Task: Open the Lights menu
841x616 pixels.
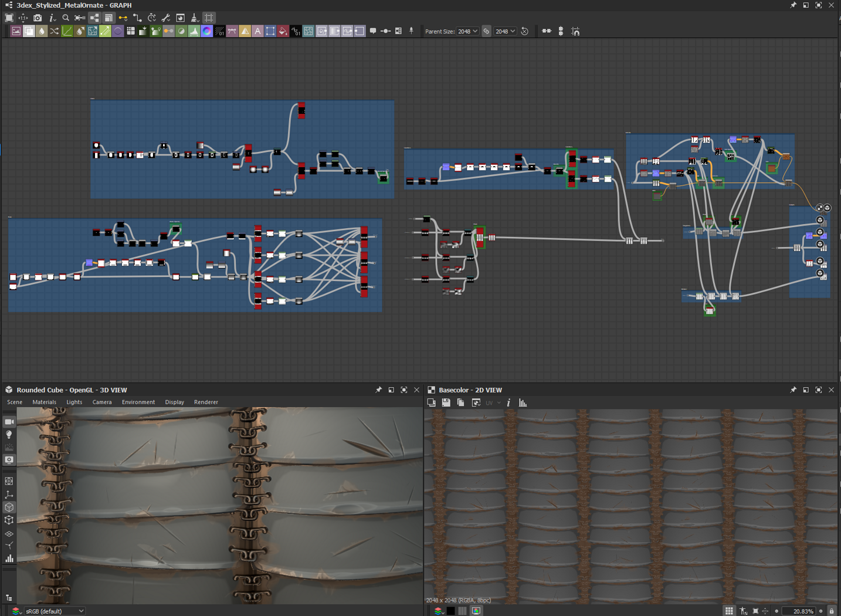Action: click(x=74, y=402)
